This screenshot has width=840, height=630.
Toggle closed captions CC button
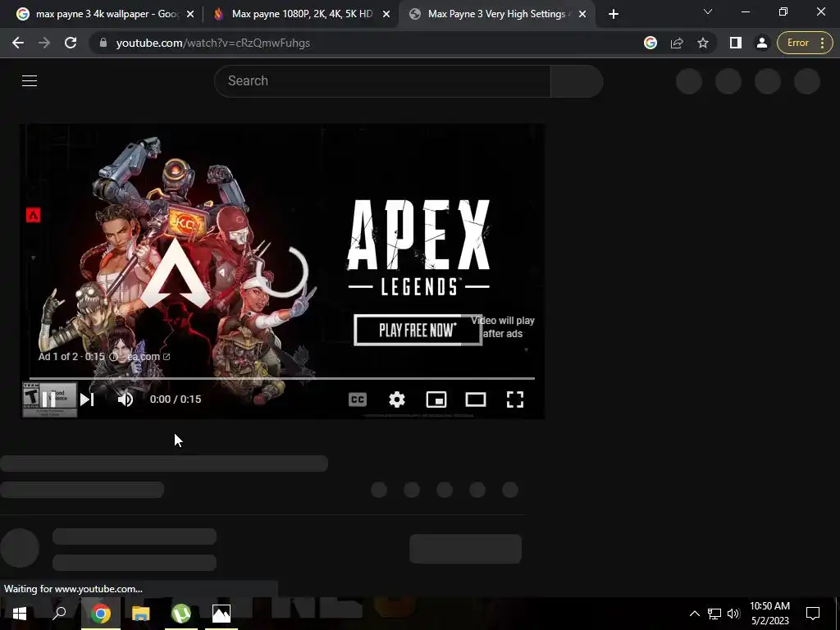pos(358,399)
